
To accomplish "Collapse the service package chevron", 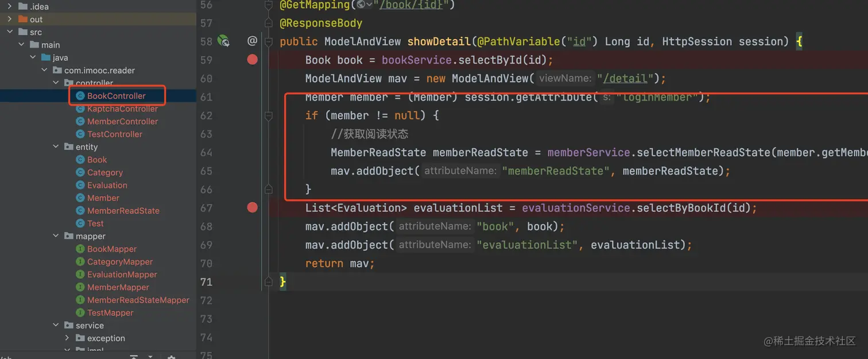I will point(56,325).
